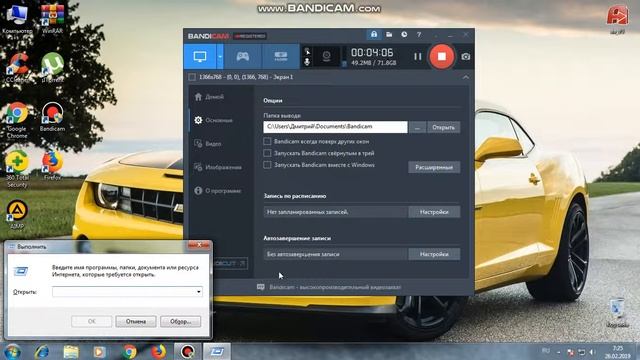Open Компьютер desktop icon
Viewport: 640px width, 360px height.
point(16,18)
